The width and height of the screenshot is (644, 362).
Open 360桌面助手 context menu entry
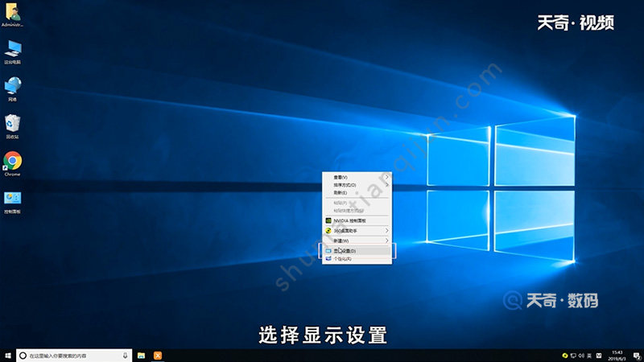(x=357, y=231)
